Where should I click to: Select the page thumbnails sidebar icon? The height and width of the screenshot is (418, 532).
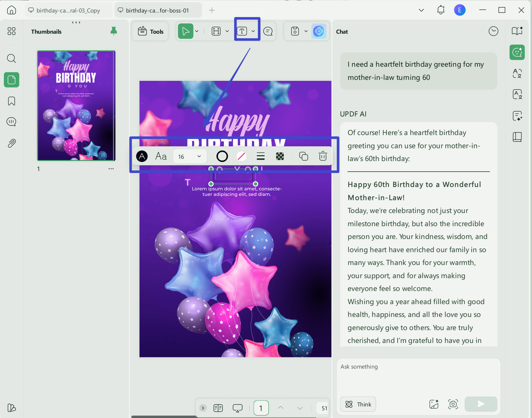pos(12,80)
